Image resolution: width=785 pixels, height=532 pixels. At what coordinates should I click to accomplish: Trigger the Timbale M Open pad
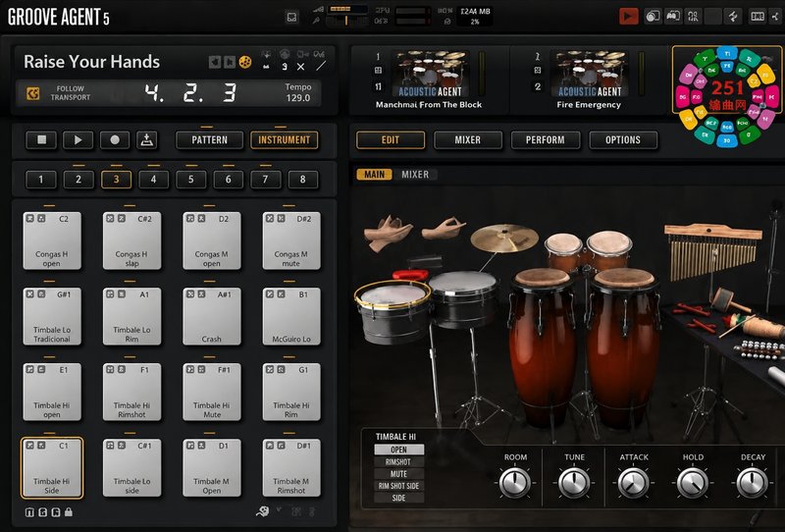tap(212, 468)
